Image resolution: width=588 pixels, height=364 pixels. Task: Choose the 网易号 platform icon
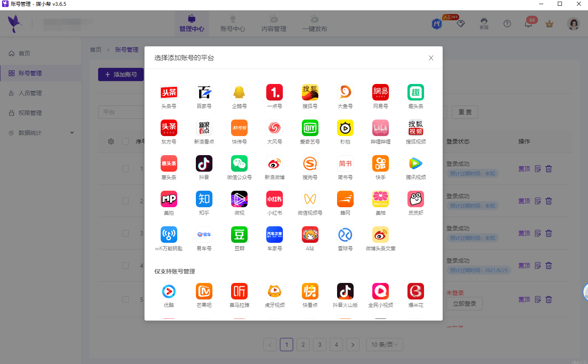[x=381, y=92]
